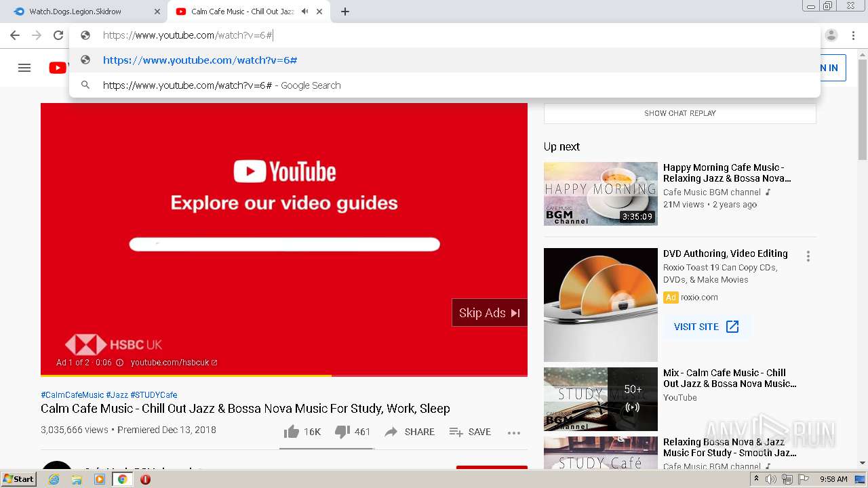Image resolution: width=868 pixels, height=488 pixels.
Task: Open Cafe Music BGM channel name under Happy Morning
Action: tap(712, 192)
